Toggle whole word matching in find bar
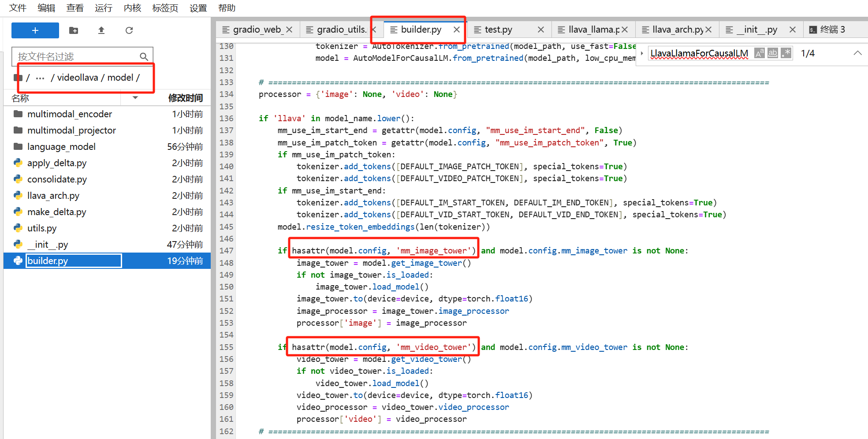 772,53
